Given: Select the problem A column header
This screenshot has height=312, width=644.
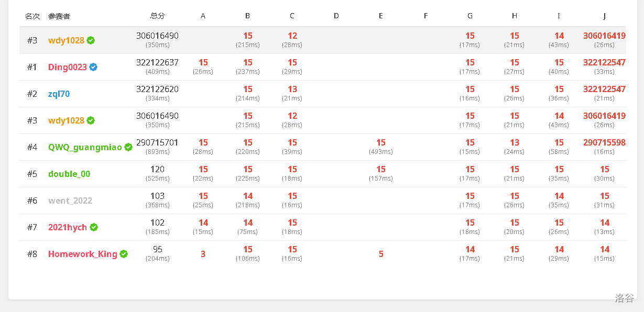Looking at the screenshot, I should point(203,16).
